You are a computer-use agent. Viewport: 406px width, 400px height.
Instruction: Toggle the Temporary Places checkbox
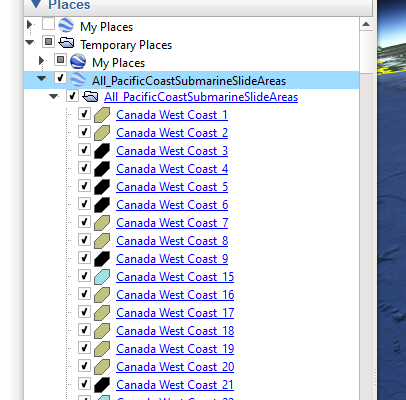(x=49, y=42)
